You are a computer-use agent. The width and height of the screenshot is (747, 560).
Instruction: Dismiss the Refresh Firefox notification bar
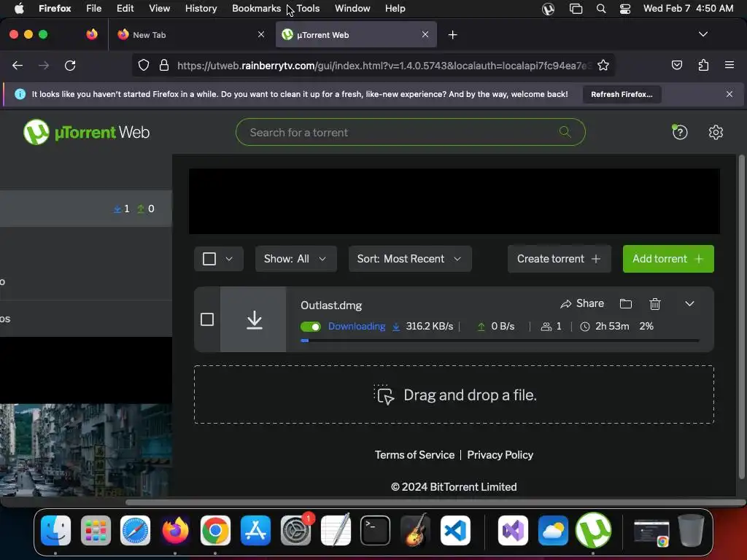(x=729, y=94)
